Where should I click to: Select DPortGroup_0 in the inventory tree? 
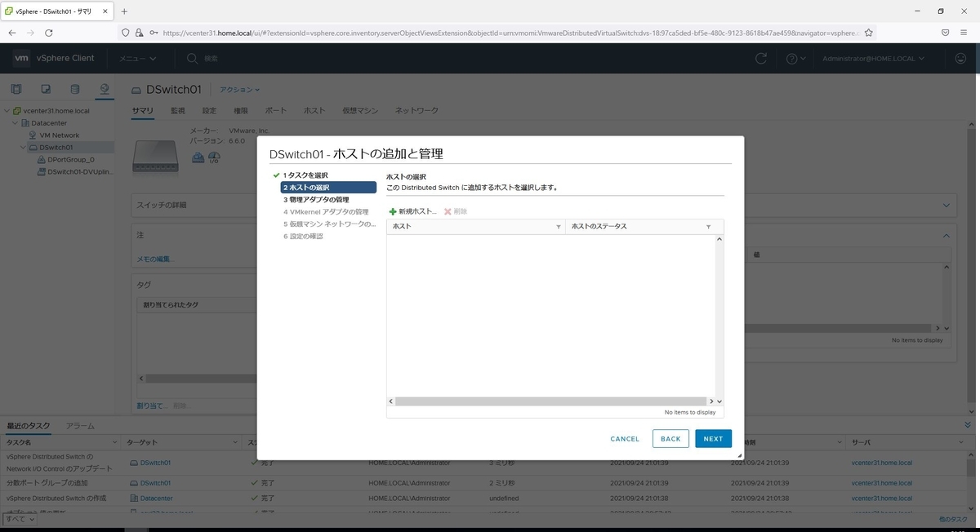71,160
